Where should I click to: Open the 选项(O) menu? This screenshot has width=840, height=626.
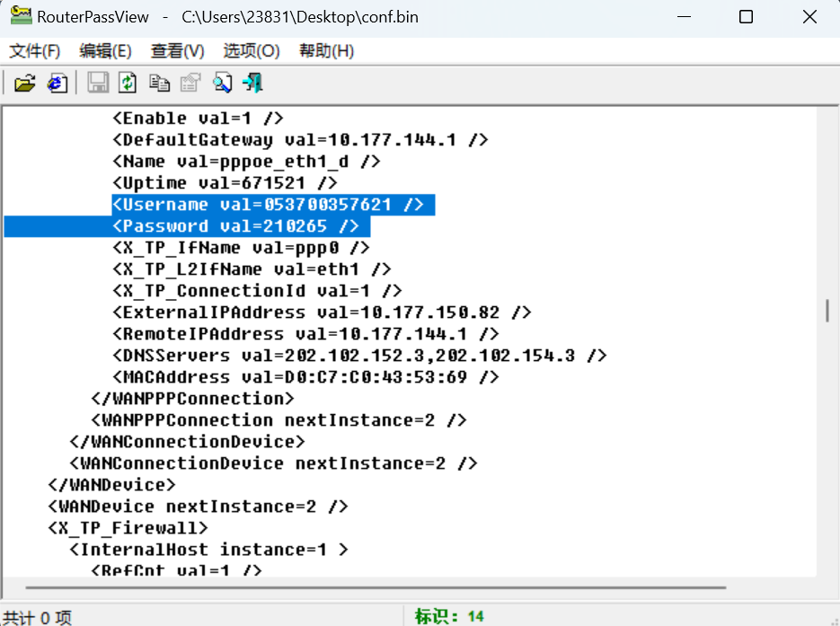252,51
